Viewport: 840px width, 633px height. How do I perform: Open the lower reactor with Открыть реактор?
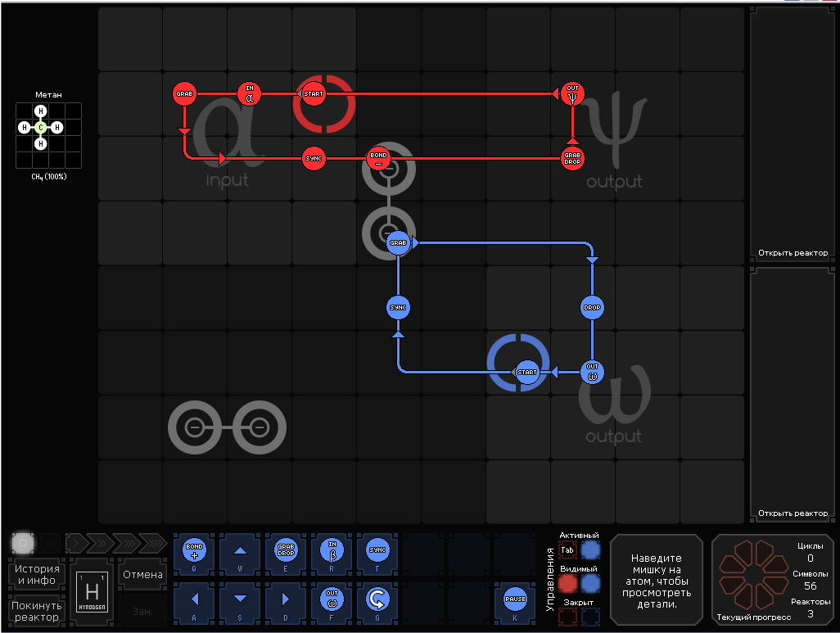pyautogui.click(x=793, y=513)
